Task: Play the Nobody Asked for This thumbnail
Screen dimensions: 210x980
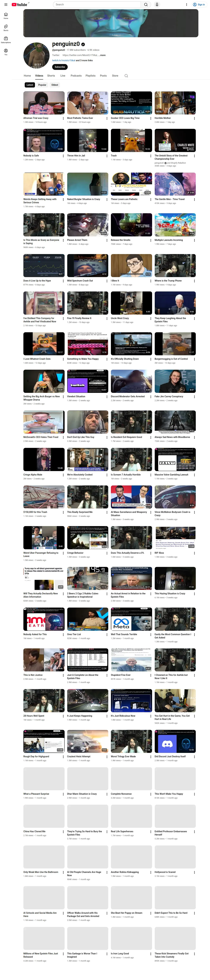Action: click(x=44, y=619)
